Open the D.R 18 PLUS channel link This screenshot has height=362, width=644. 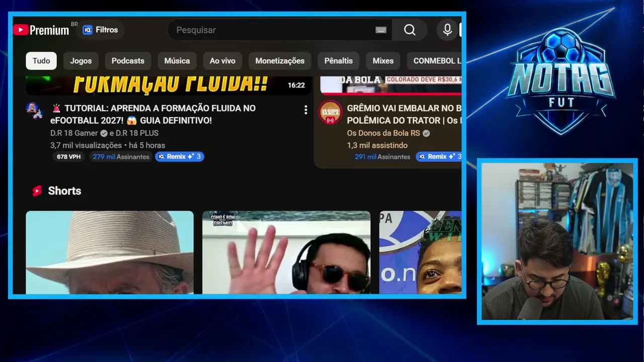(137, 133)
